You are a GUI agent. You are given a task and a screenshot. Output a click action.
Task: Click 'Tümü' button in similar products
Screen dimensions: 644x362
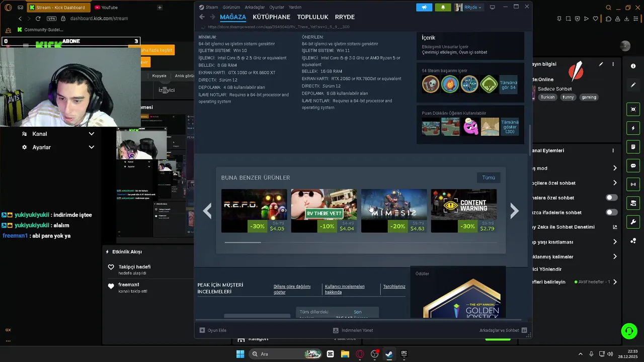(x=489, y=177)
